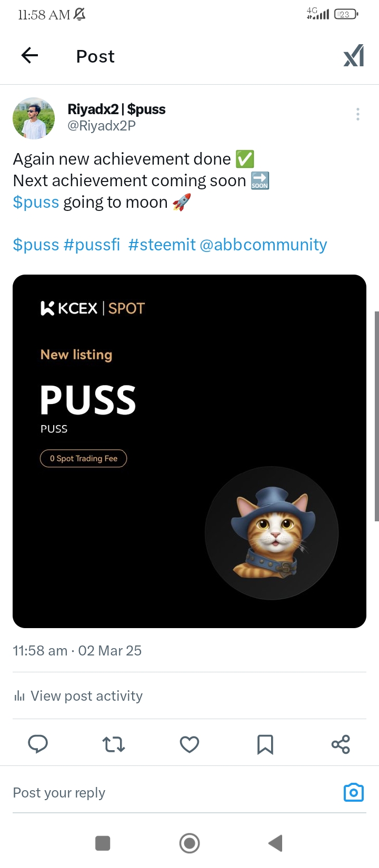
Task: Bookmark the post
Action: click(x=265, y=744)
